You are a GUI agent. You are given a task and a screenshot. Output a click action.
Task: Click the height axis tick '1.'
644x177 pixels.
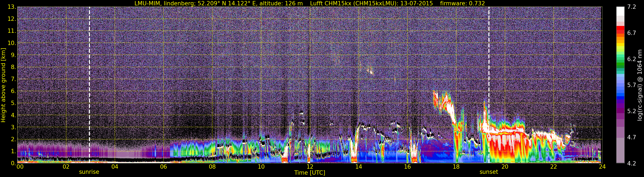tap(13, 151)
